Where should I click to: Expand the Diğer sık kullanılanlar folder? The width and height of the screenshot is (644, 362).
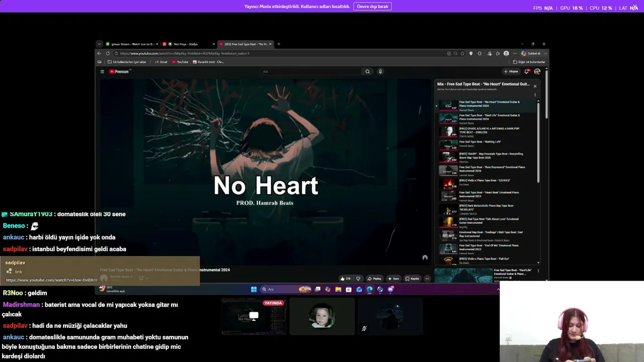pos(529,62)
